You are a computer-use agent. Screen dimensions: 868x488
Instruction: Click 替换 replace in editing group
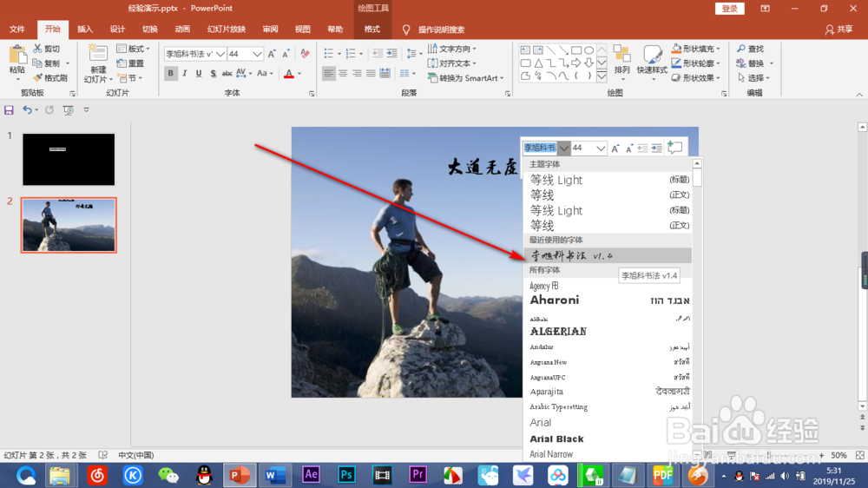[751, 63]
